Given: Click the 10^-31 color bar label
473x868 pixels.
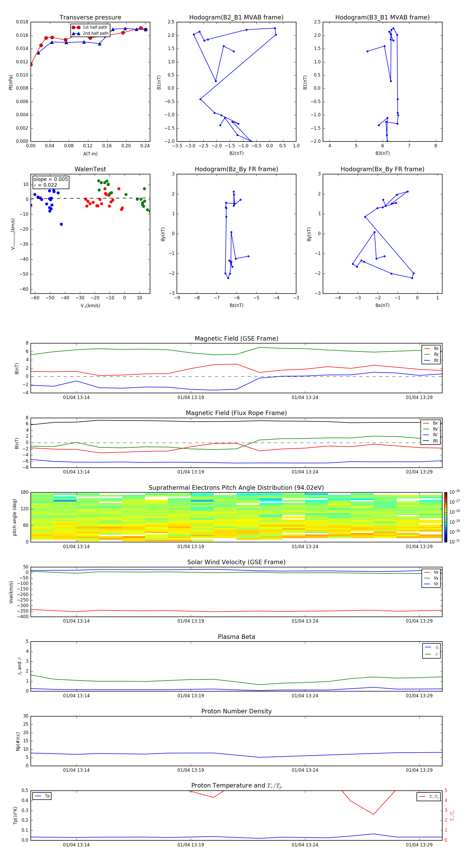Looking at the screenshot, I should click(455, 542).
